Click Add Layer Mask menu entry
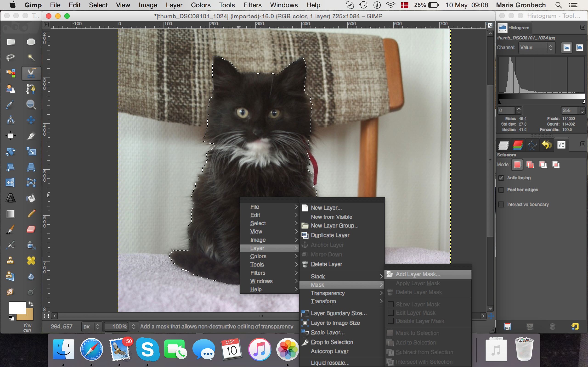This screenshot has width=588, height=367. [x=418, y=274]
